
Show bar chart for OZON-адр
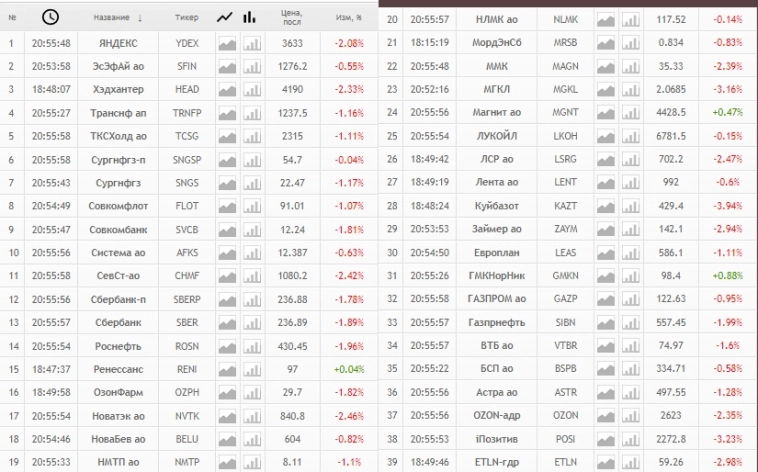[630, 415]
